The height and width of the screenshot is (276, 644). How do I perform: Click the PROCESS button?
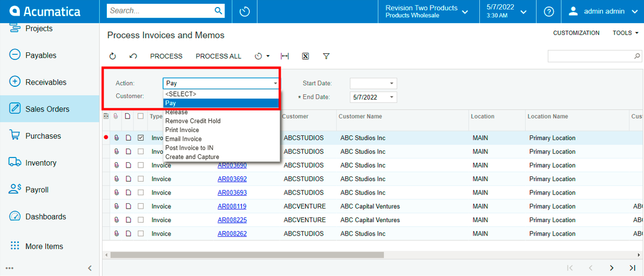[x=166, y=56]
